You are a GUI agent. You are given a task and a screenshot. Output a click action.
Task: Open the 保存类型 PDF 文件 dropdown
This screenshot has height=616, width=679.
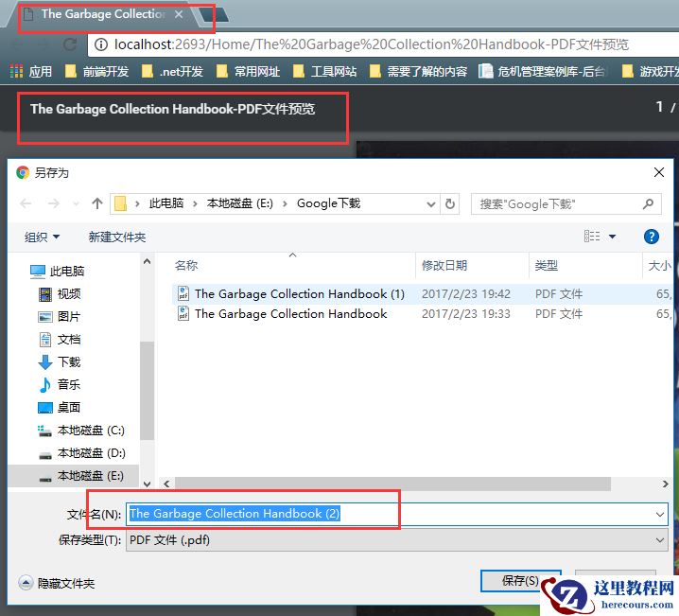tap(396, 540)
